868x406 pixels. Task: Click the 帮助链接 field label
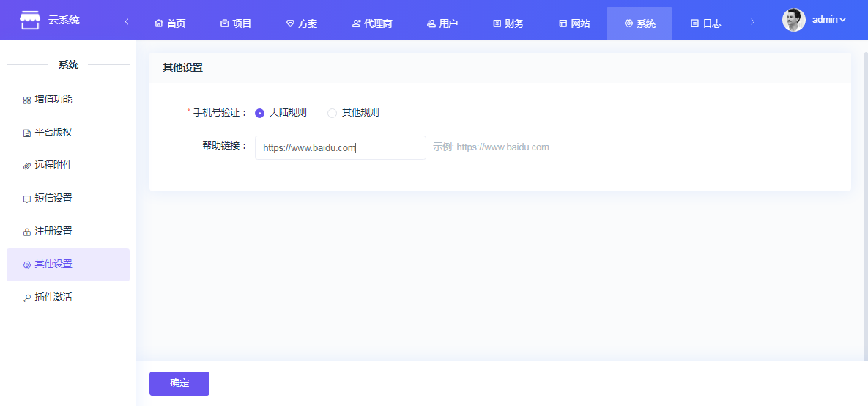point(225,146)
